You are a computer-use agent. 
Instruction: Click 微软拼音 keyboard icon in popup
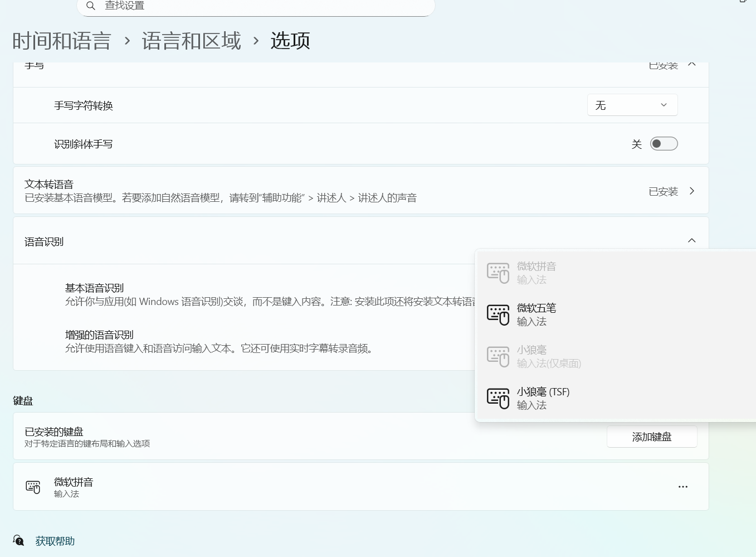coord(498,273)
